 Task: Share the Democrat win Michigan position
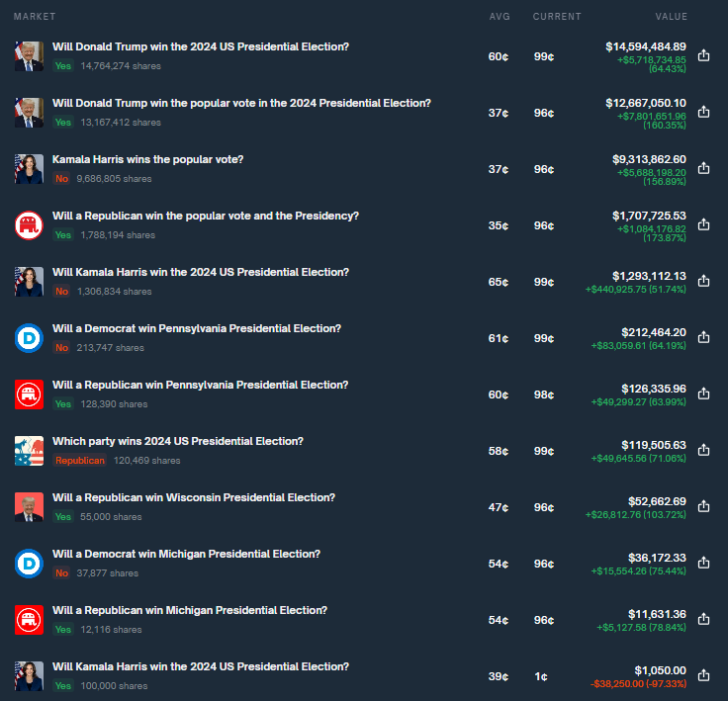click(x=703, y=564)
